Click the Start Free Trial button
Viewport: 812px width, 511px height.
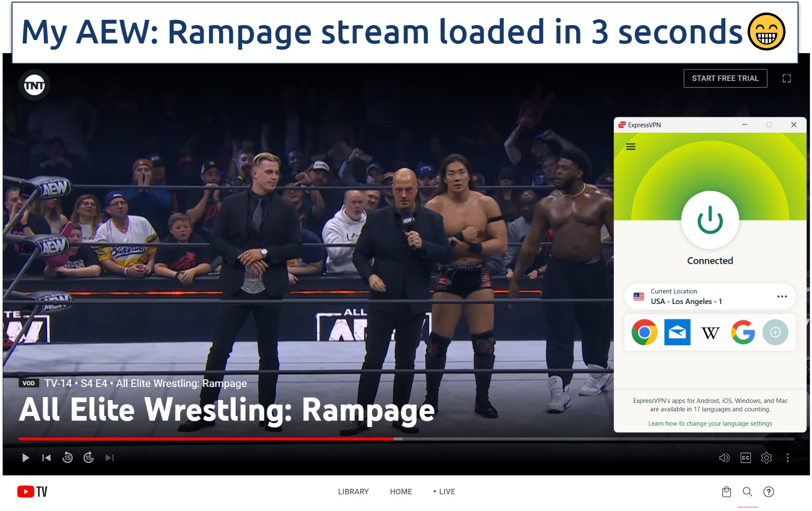(x=725, y=78)
